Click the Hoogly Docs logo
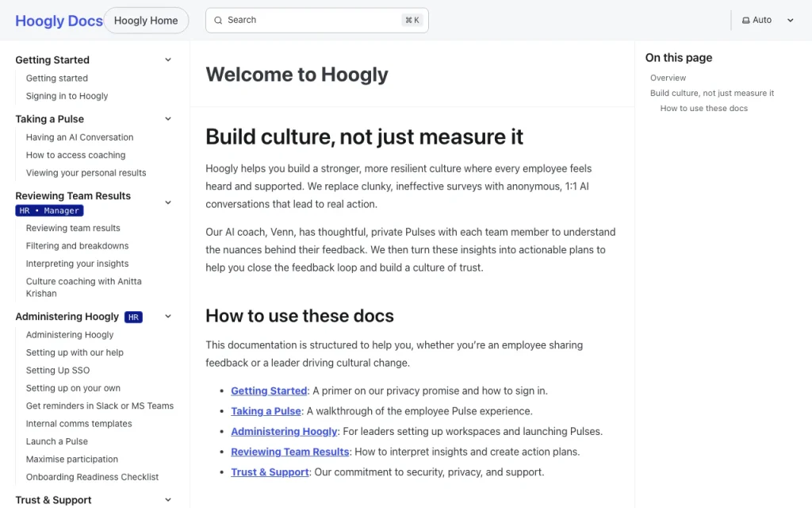 coord(59,21)
